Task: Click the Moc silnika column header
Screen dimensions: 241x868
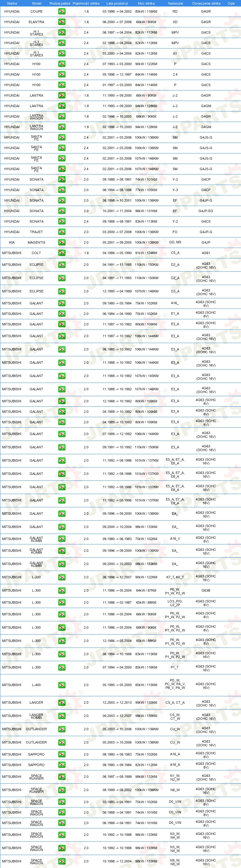Action: pyautogui.click(x=146, y=3)
